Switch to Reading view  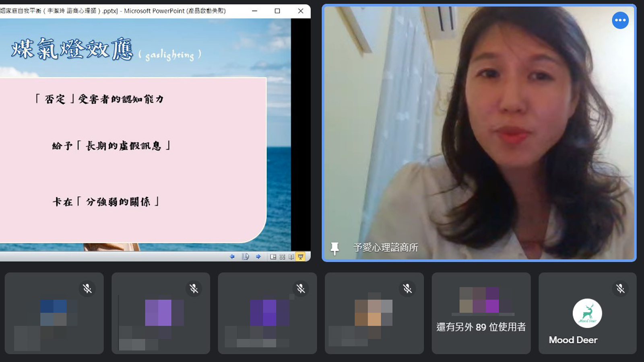click(291, 257)
